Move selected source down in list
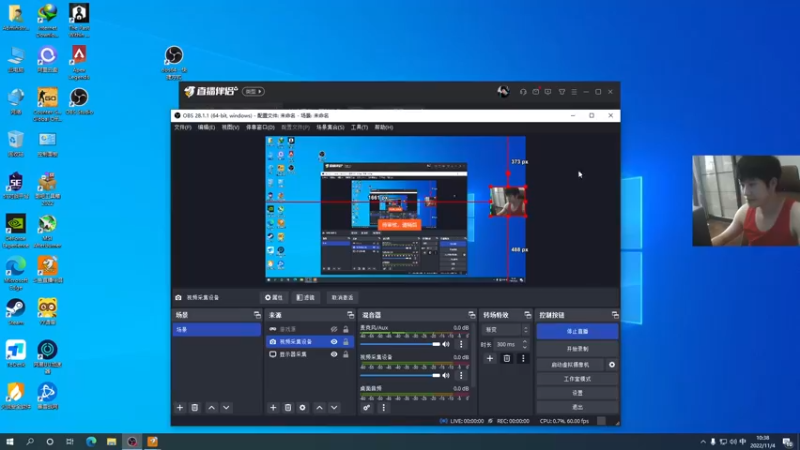The width and height of the screenshot is (800, 450). click(334, 408)
